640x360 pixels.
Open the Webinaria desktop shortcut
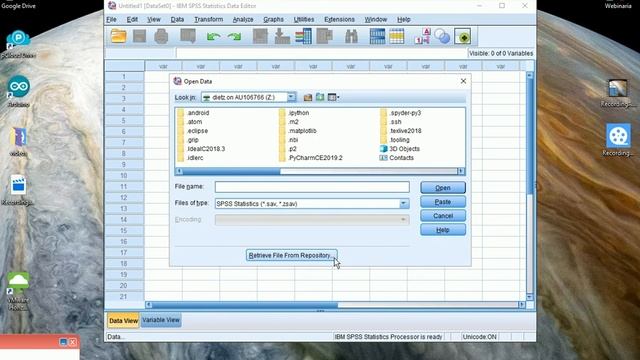coord(618,5)
